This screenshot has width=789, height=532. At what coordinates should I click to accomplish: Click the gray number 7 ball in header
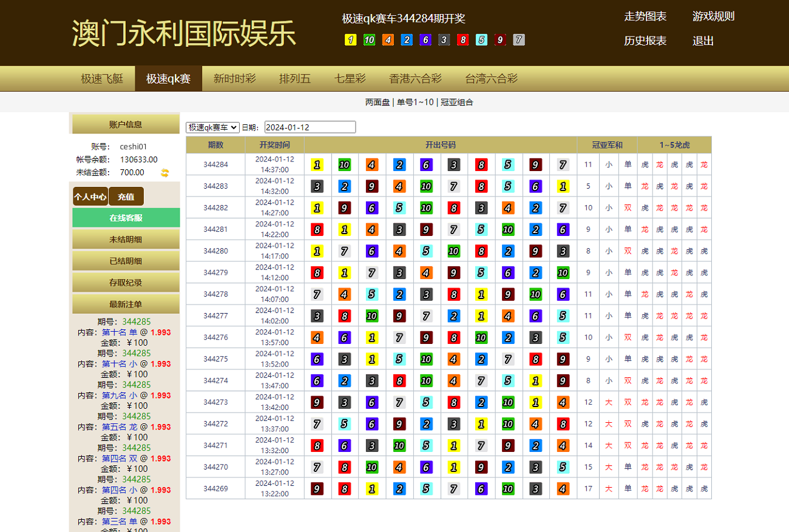coord(518,40)
